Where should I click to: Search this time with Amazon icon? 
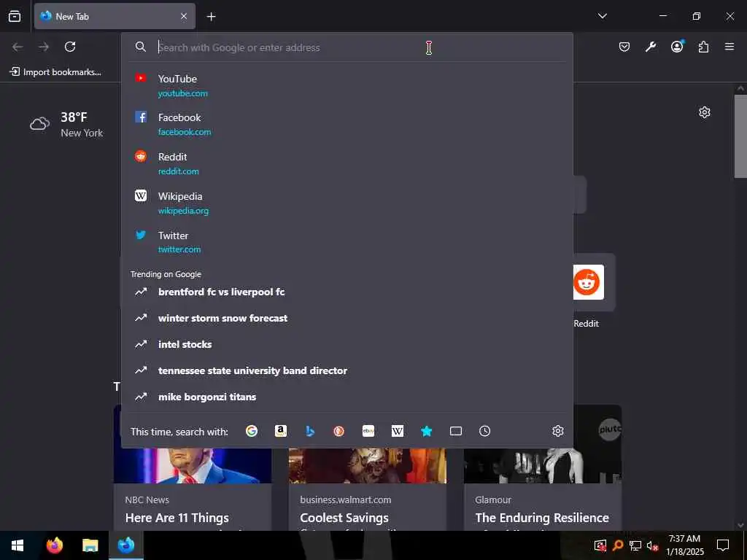pyautogui.click(x=281, y=431)
